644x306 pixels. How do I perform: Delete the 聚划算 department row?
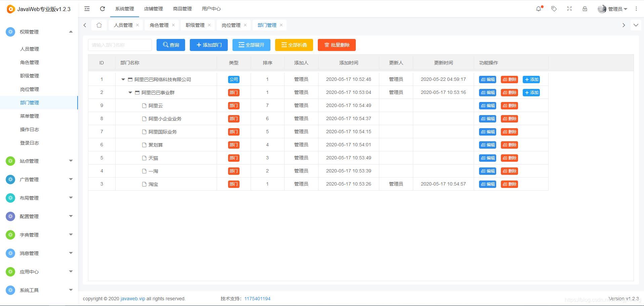click(509, 145)
